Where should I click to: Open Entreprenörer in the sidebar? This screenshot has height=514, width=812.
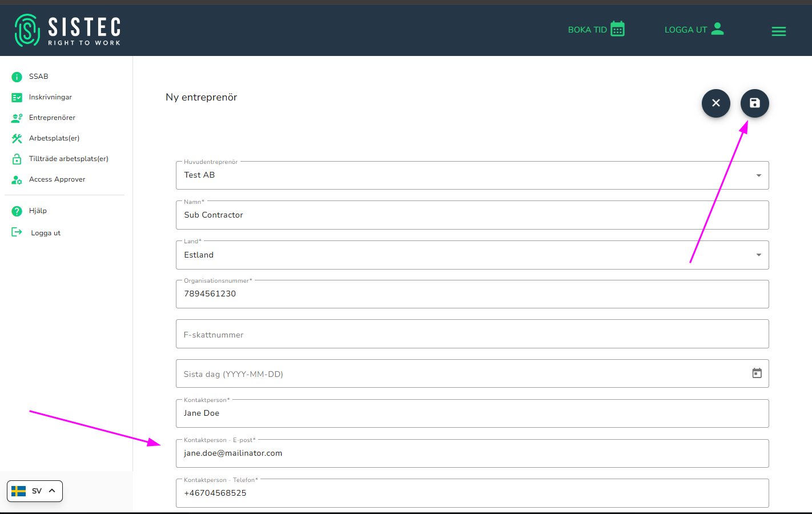pyautogui.click(x=52, y=118)
